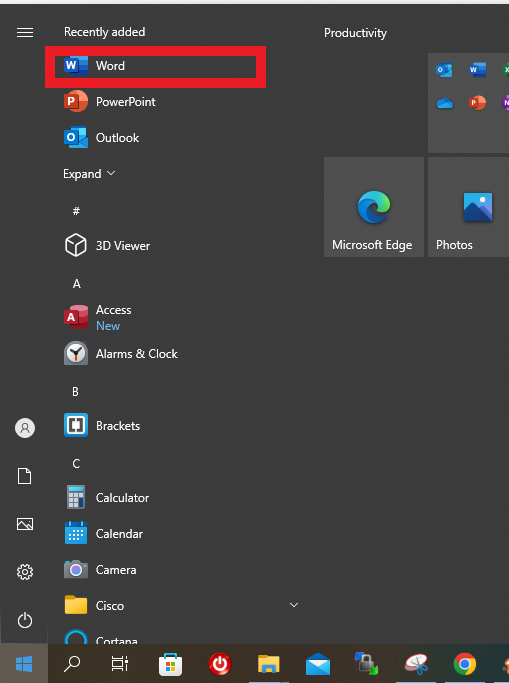Expand the Recently added list
Image resolution: width=509 pixels, height=683 pixels.
click(x=89, y=174)
